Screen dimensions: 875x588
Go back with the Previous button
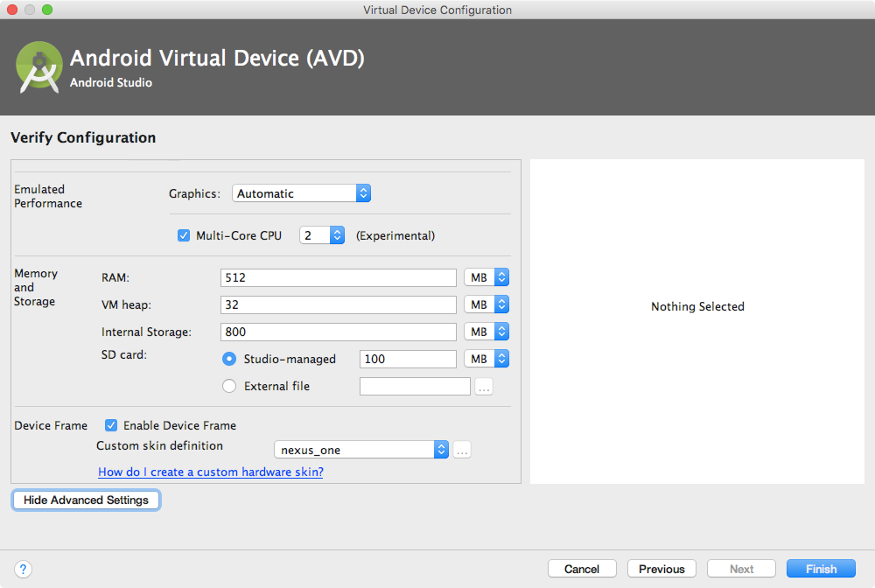(x=661, y=569)
